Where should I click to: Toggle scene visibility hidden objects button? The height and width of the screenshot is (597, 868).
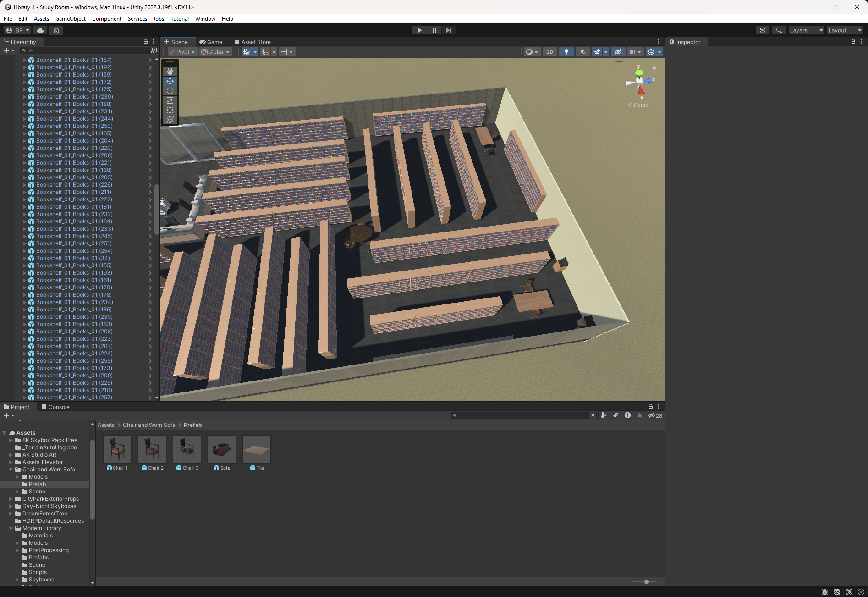tap(618, 52)
